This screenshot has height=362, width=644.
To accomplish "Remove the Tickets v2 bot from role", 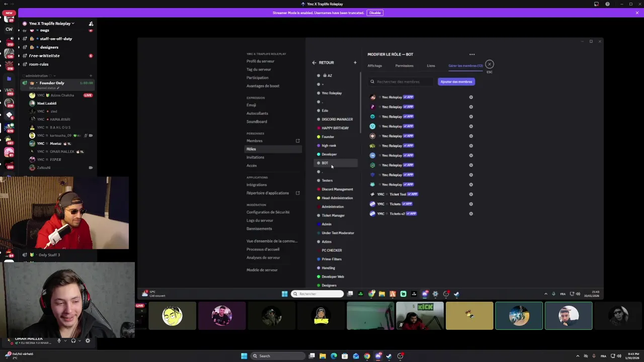I will point(471,214).
